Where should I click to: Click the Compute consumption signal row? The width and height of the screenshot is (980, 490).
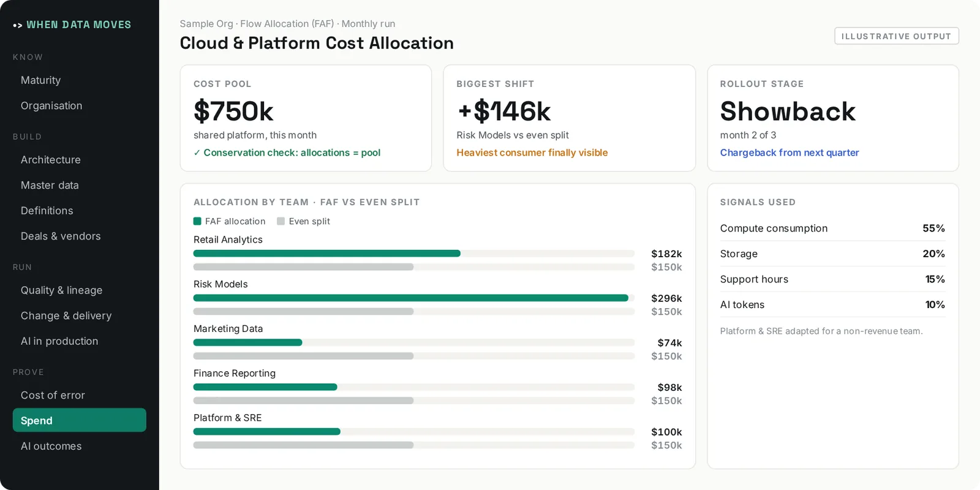click(x=832, y=228)
